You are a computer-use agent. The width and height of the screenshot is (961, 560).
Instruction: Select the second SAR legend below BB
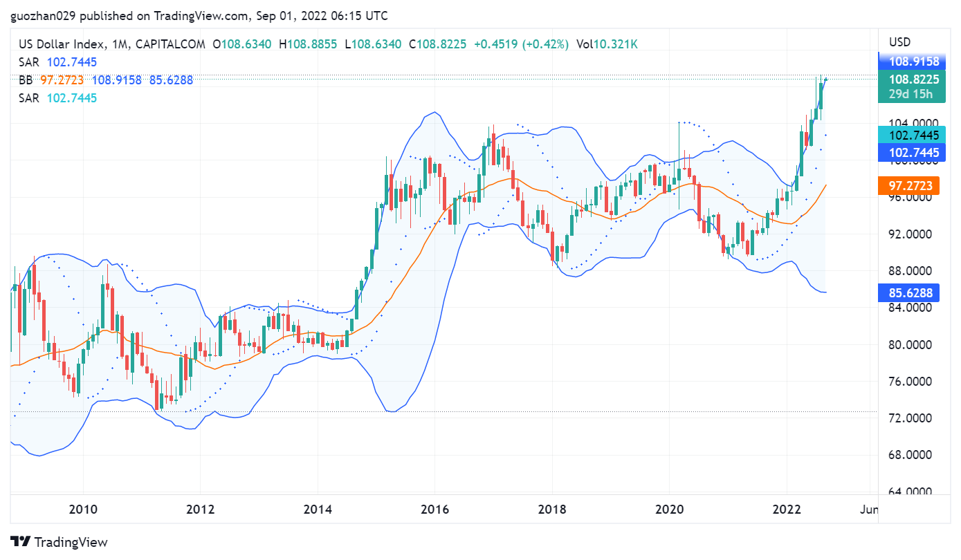pyautogui.click(x=28, y=98)
